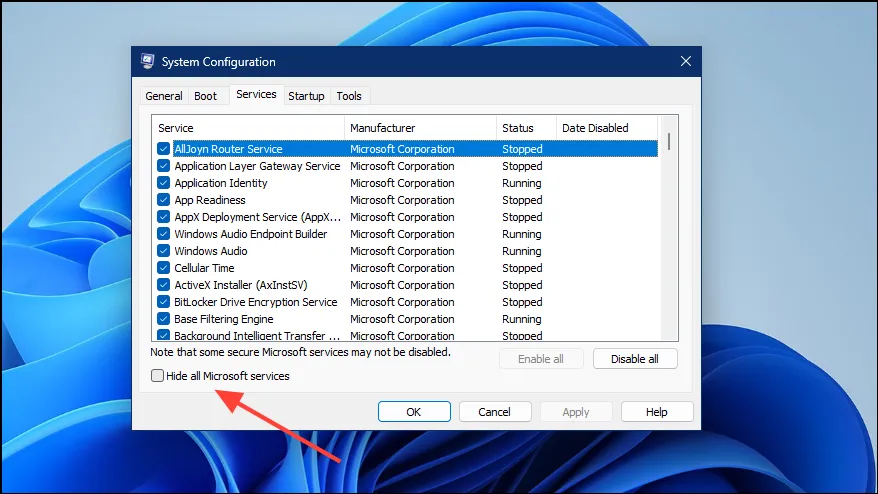
Task: Click the Cancel button
Action: [x=494, y=412]
